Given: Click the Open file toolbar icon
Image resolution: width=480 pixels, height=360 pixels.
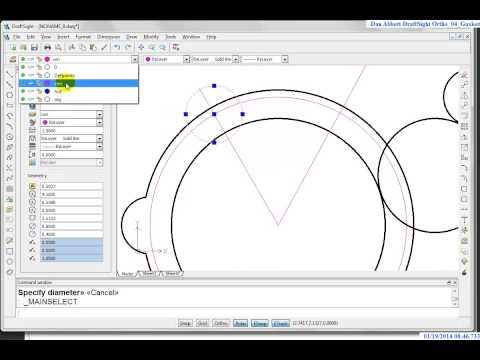Looking at the screenshot, I should (x=23, y=47).
